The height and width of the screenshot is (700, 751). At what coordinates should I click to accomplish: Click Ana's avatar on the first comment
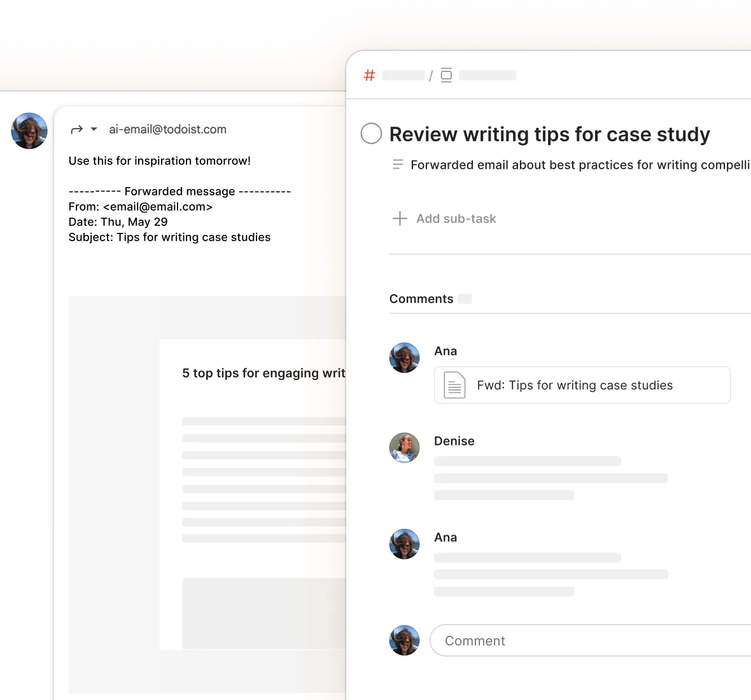pyautogui.click(x=404, y=358)
